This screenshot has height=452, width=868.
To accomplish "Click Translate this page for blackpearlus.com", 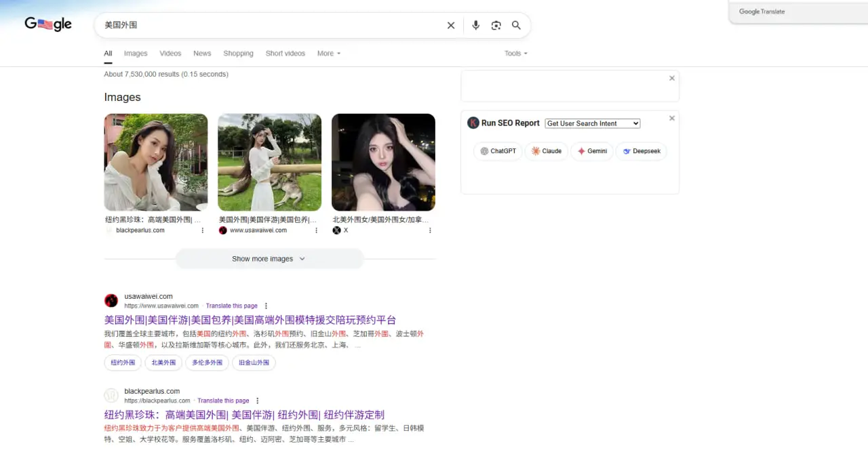I will pos(223,400).
